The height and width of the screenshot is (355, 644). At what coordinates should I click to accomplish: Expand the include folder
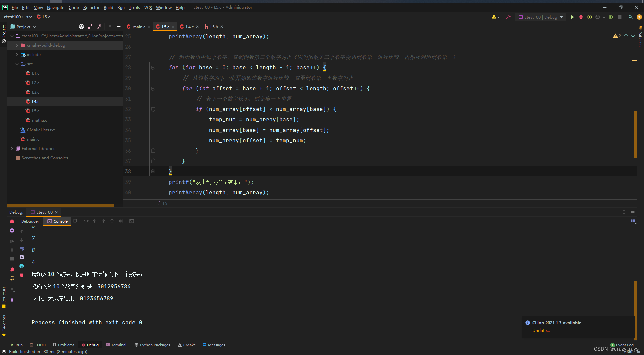tap(17, 54)
